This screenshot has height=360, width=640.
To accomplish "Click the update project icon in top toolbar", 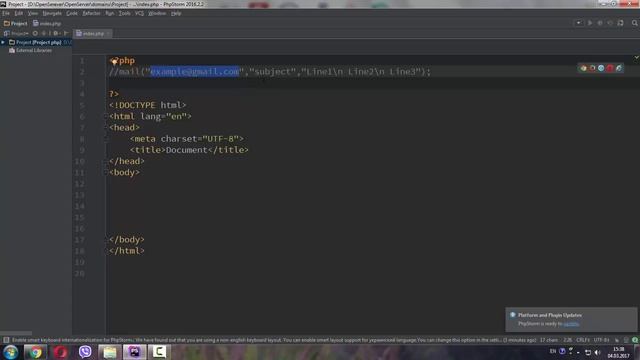I will (620, 23).
